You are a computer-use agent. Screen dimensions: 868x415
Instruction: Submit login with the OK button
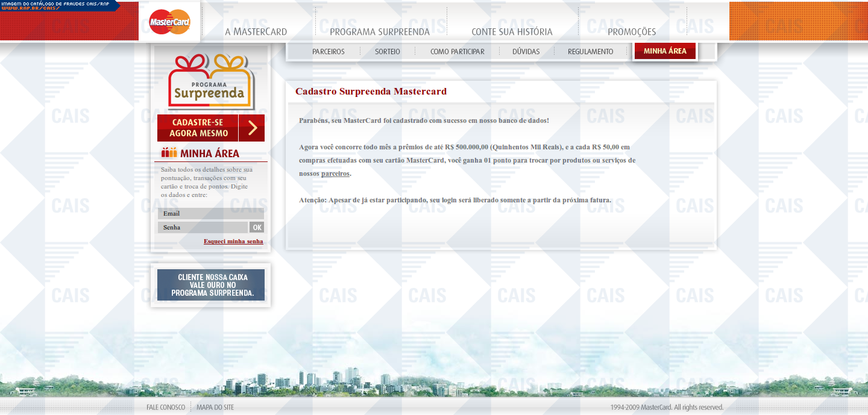coord(257,228)
